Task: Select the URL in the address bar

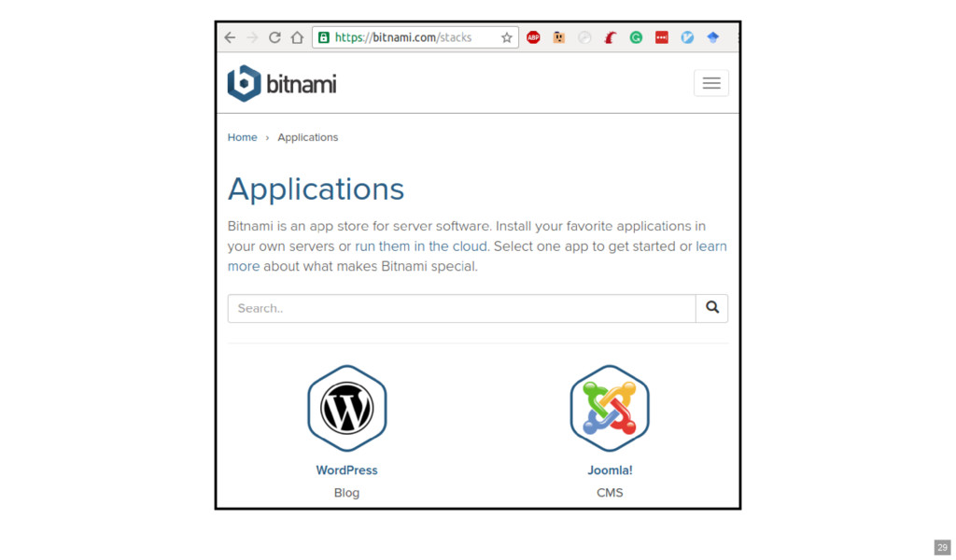Action: [x=403, y=37]
